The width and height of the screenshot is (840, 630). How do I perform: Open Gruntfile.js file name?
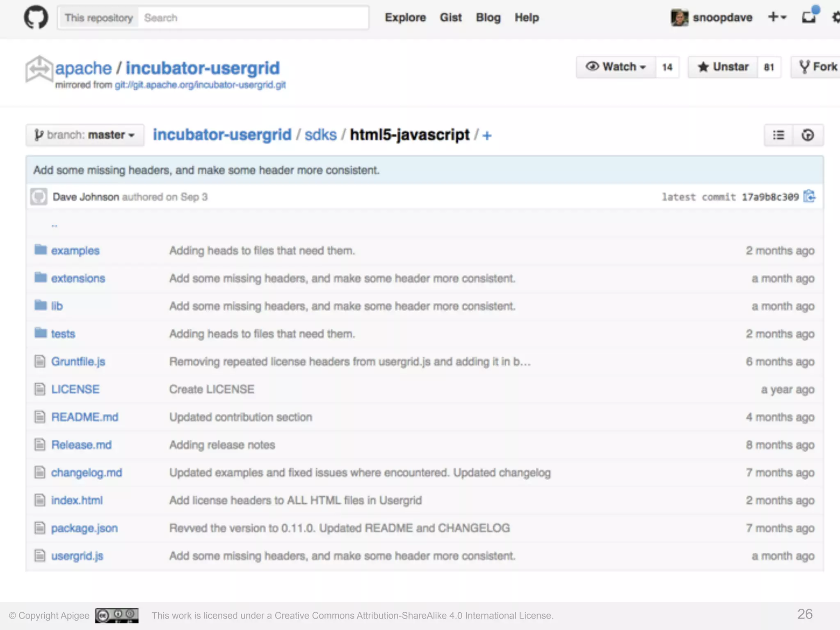tap(78, 361)
